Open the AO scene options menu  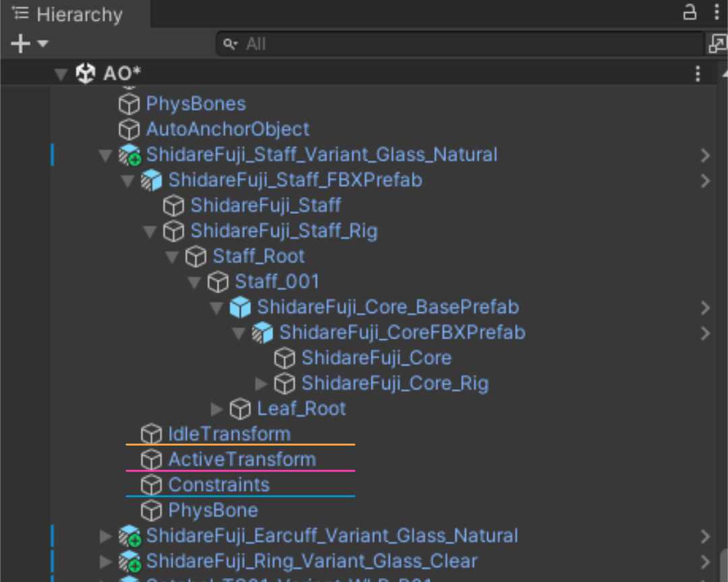[698, 74]
